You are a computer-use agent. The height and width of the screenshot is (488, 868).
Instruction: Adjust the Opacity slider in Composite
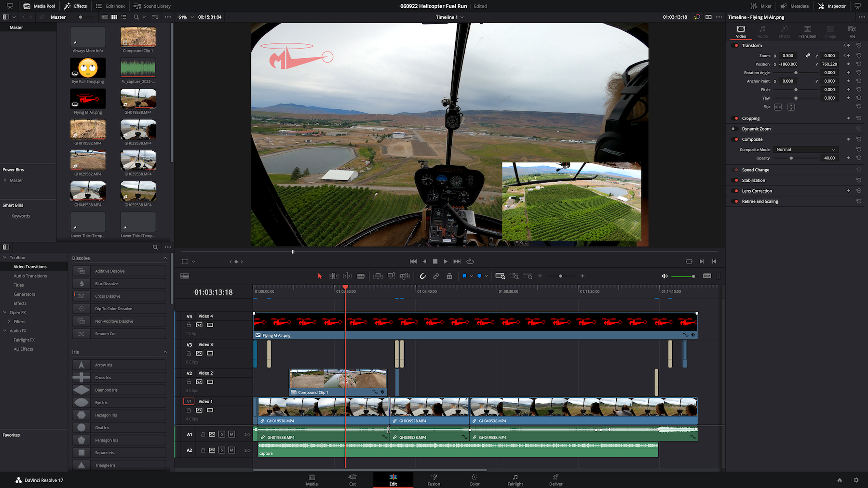point(791,158)
